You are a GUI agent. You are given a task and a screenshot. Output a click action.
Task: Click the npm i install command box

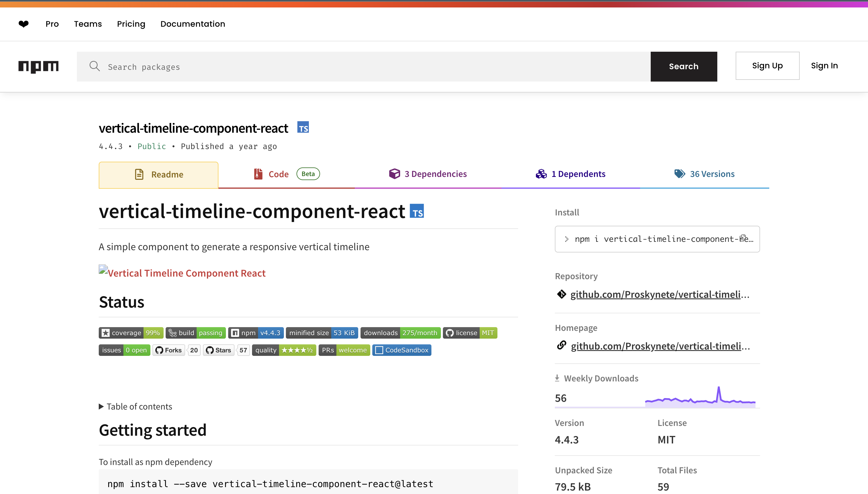(x=657, y=239)
